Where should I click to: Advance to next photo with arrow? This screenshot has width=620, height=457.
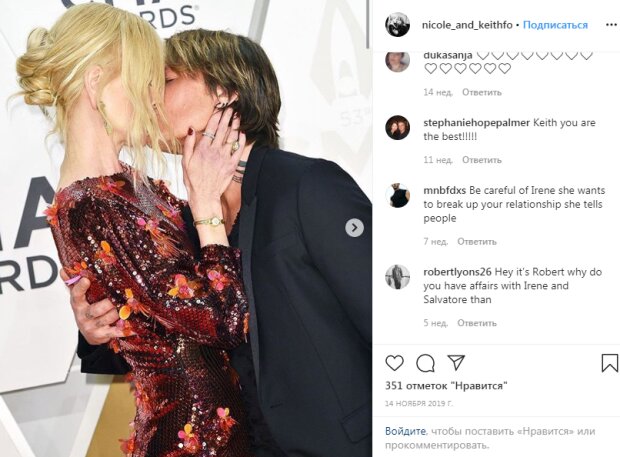(354, 228)
